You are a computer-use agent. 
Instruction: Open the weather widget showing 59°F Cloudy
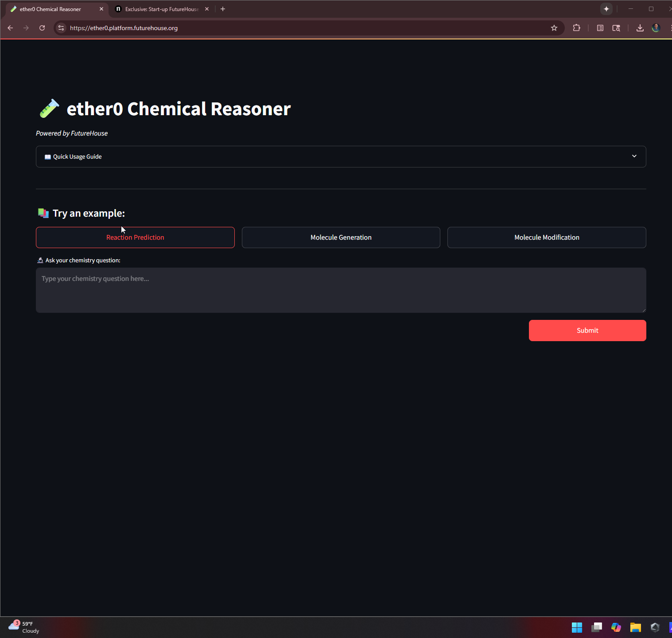point(24,627)
